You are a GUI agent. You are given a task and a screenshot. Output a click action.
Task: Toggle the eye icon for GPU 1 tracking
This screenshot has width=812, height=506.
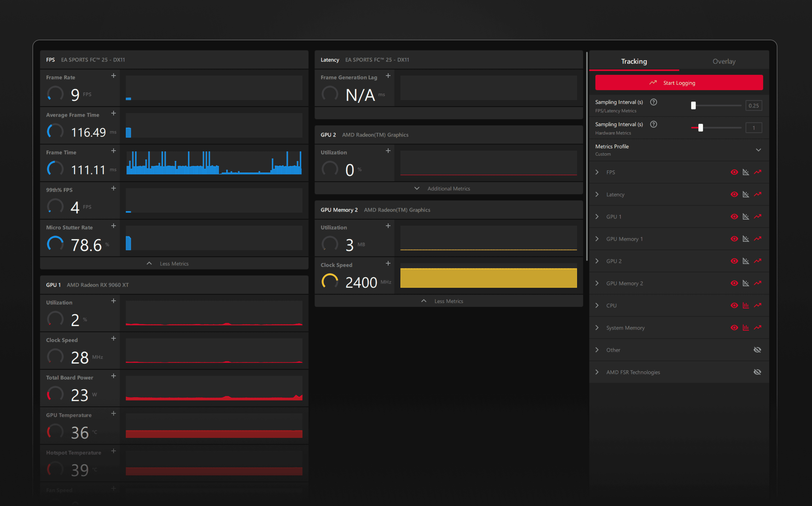[734, 216]
